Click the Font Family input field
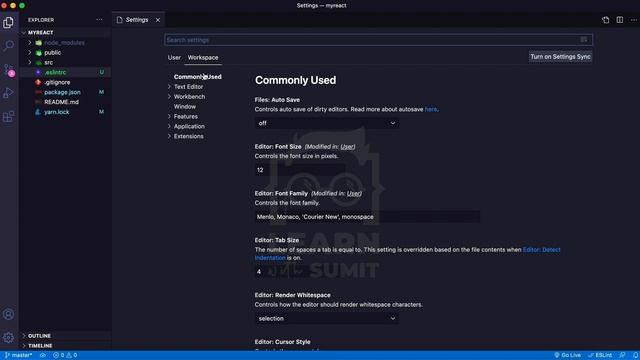The image size is (640, 360). tap(367, 217)
